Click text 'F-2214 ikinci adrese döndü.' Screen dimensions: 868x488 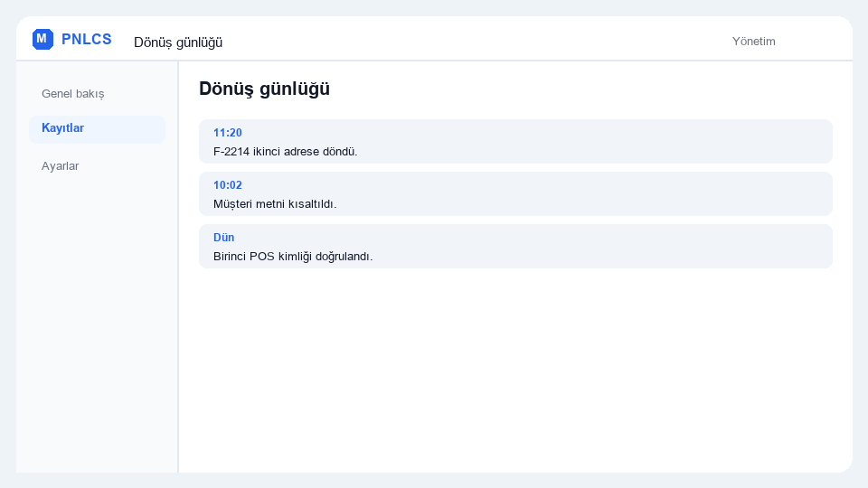pyautogui.click(x=285, y=152)
